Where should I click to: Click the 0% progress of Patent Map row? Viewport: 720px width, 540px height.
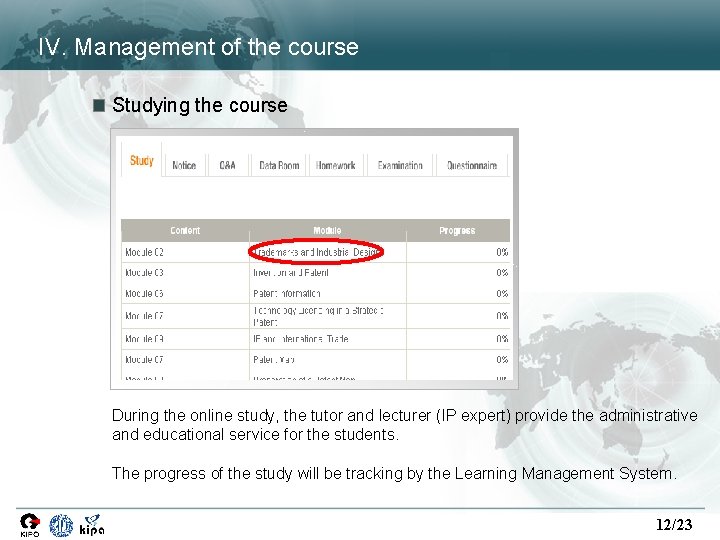click(502, 360)
